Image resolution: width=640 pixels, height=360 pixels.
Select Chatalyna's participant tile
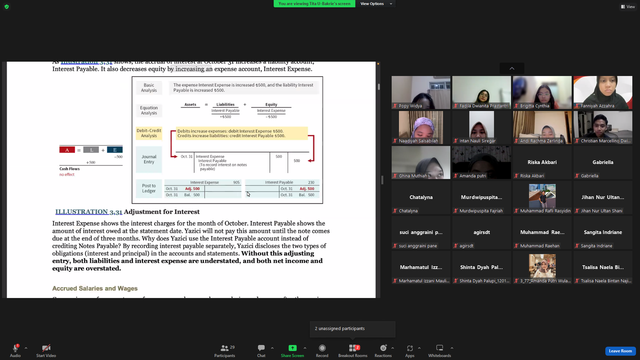421,198
